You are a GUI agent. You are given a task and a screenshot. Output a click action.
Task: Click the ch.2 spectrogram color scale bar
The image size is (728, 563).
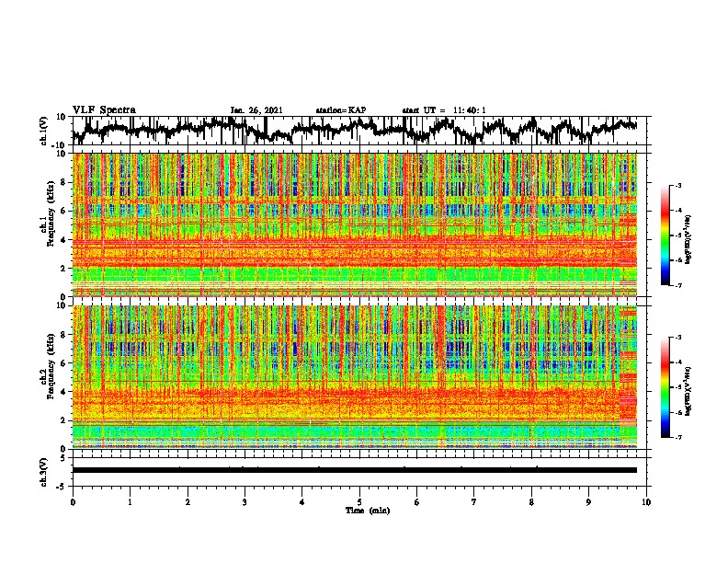(665, 387)
